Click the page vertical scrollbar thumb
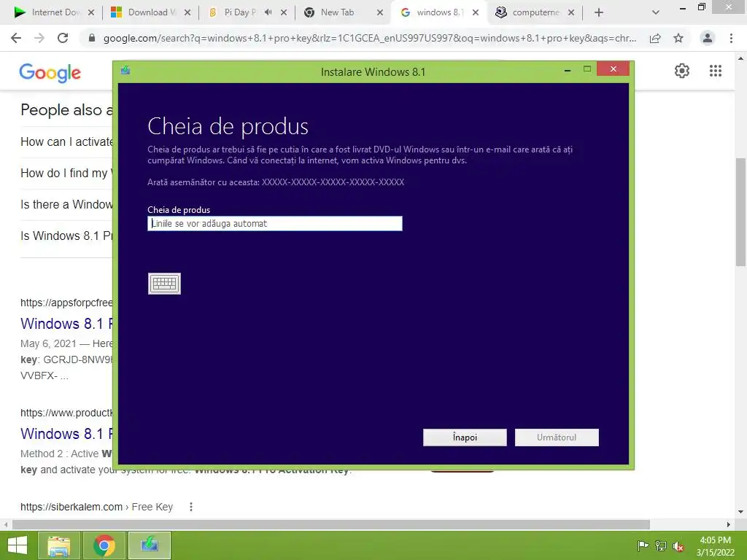Screen dimensions: 747x560 click(740, 212)
